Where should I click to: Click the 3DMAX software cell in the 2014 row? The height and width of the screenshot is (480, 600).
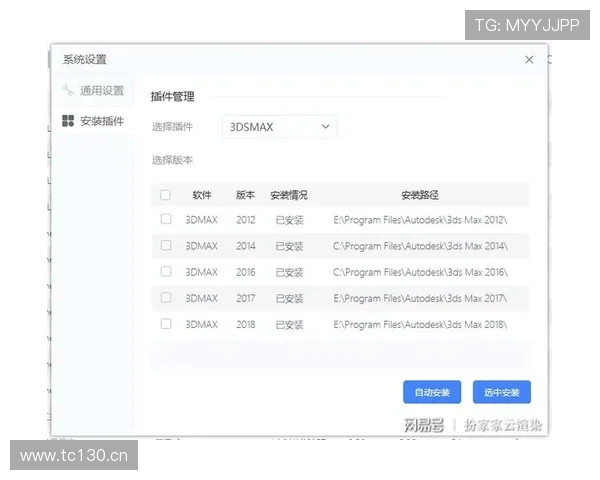pyautogui.click(x=202, y=246)
